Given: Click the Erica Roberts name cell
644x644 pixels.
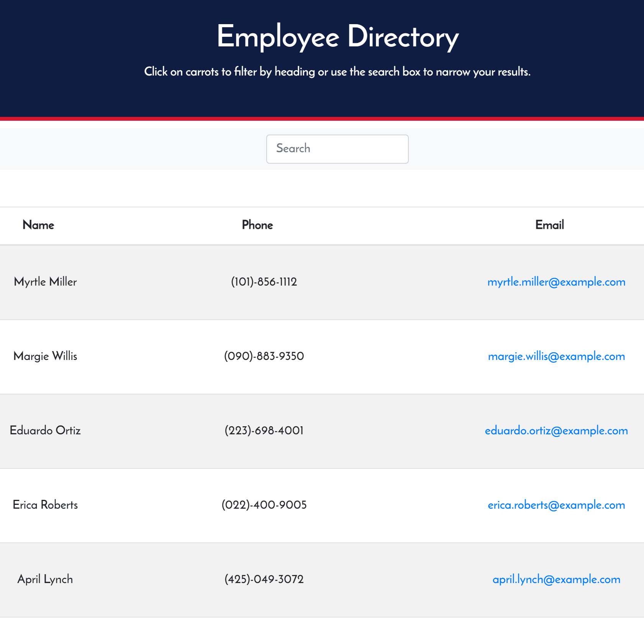Looking at the screenshot, I should click(x=45, y=505).
